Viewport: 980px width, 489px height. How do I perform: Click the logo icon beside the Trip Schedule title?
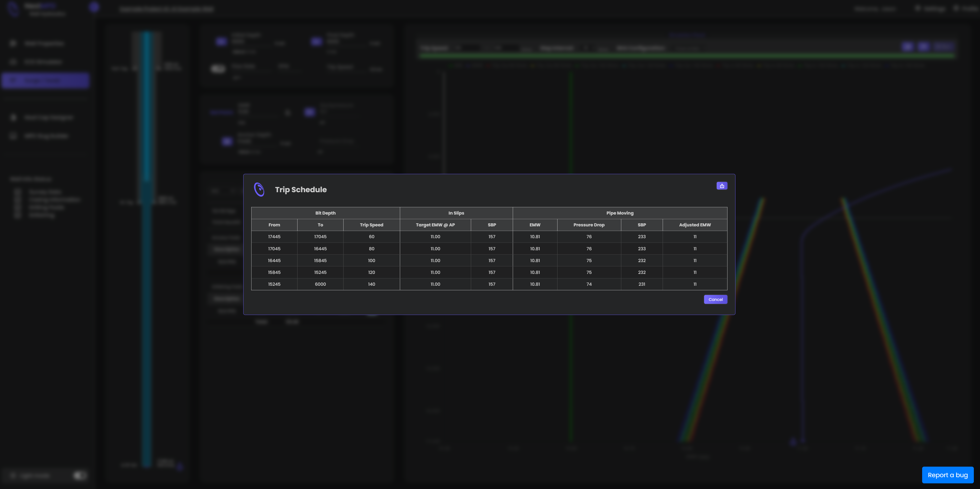(259, 189)
